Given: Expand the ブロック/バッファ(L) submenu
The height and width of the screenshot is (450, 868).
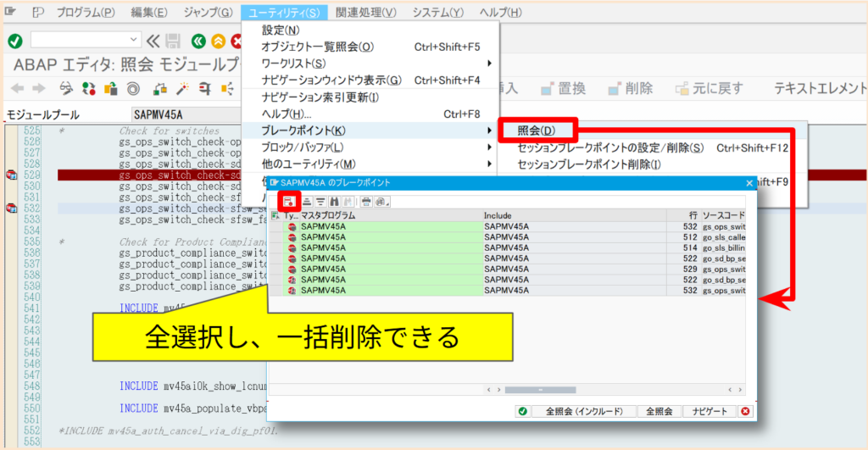Looking at the screenshot, I should click(370, 147).
